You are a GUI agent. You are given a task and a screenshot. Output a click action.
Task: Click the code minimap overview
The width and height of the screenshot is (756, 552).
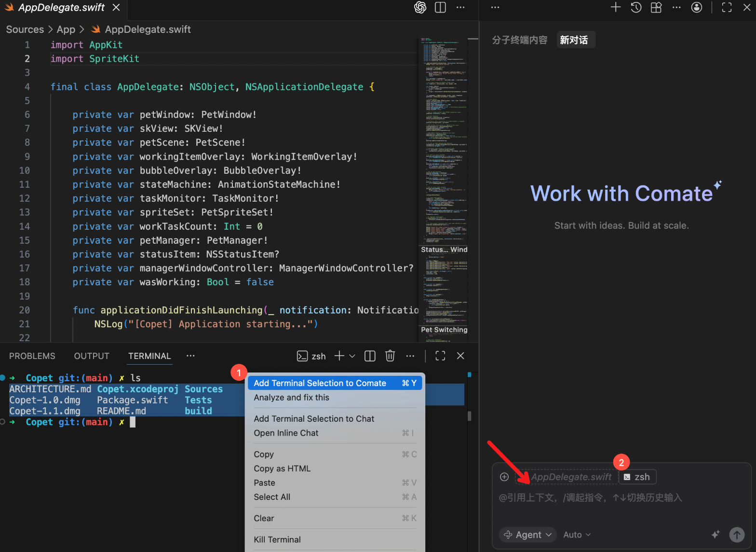(444, 145)
